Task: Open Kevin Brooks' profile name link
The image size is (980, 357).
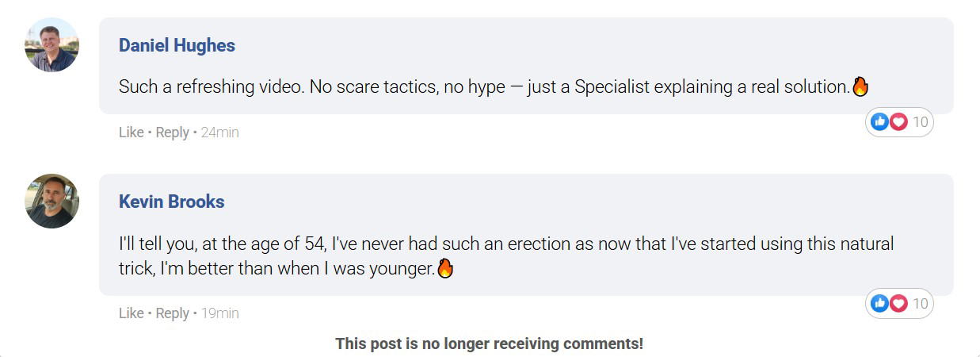Action: click(171, 202)
